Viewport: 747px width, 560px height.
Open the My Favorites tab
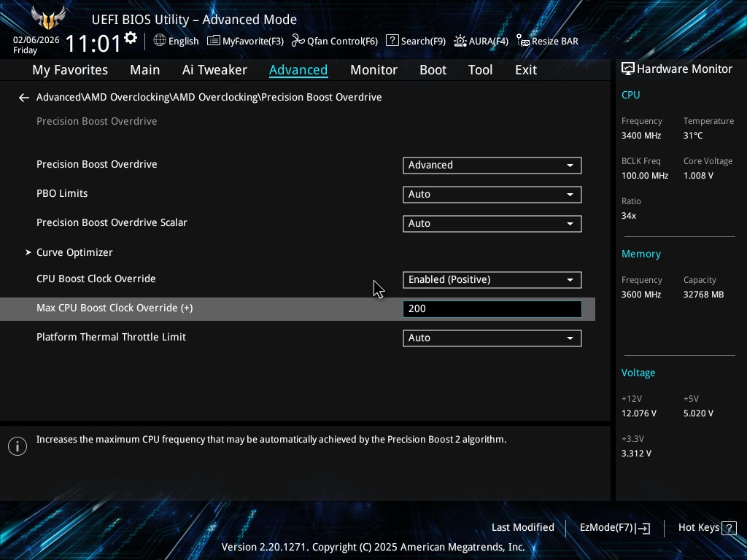point(70,70)
